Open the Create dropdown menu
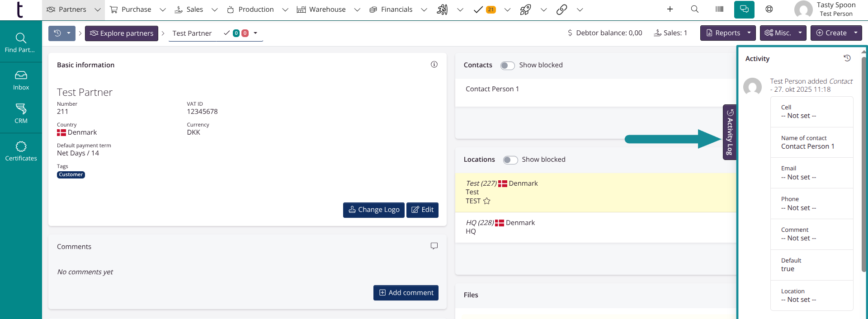868x319 pixels. (x=855, y=33)
